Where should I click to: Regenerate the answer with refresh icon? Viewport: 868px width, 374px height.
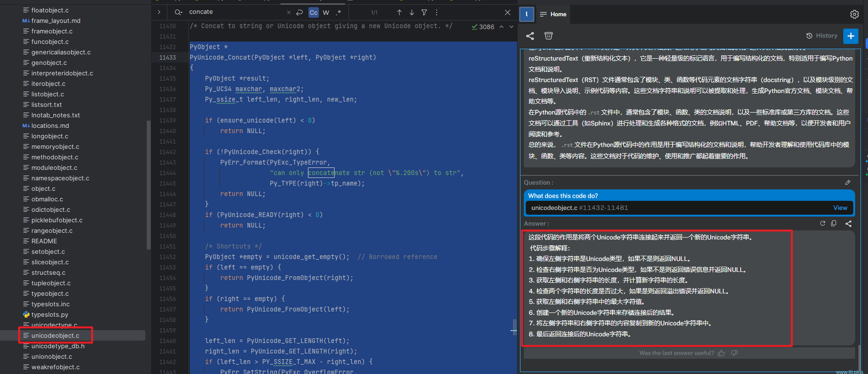(x=822, y=223)
